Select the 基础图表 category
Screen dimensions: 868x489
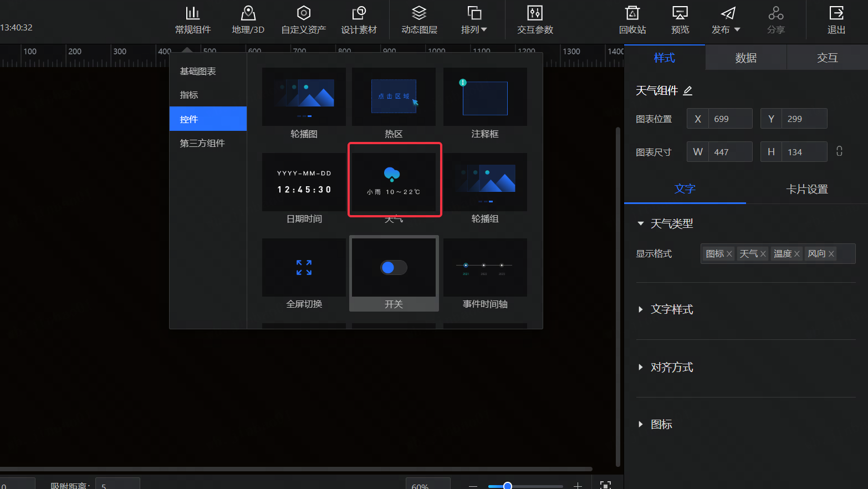pyautogui.click(x=198, y=71)
